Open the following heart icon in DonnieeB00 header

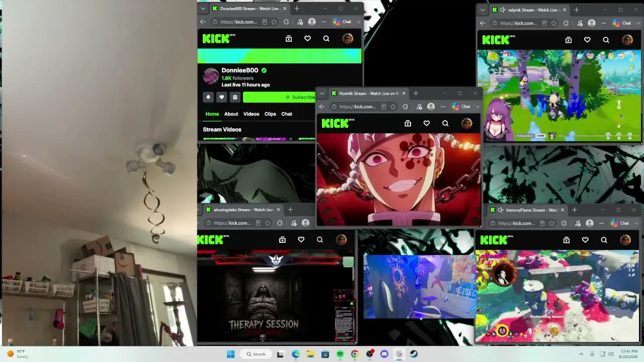(x=307, y=39)
